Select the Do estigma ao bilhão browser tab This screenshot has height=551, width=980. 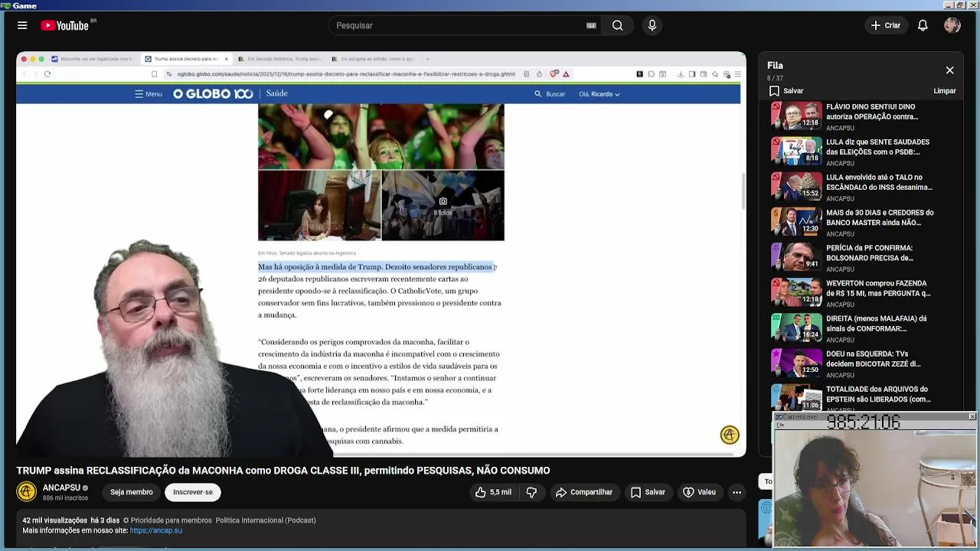pos(373,59)
